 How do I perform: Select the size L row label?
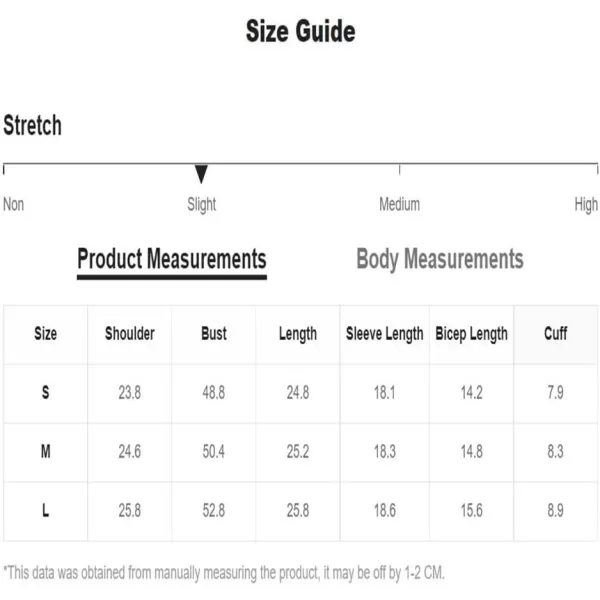46,511
